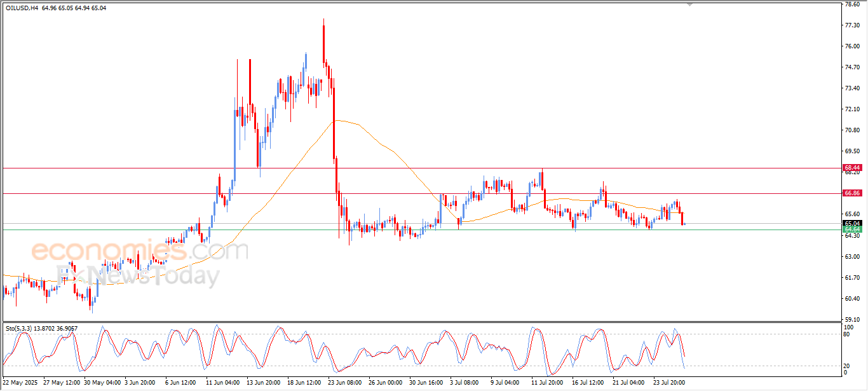Click the red 66.86 price level tag
868x391 pixels.
[x=851, y=193]
